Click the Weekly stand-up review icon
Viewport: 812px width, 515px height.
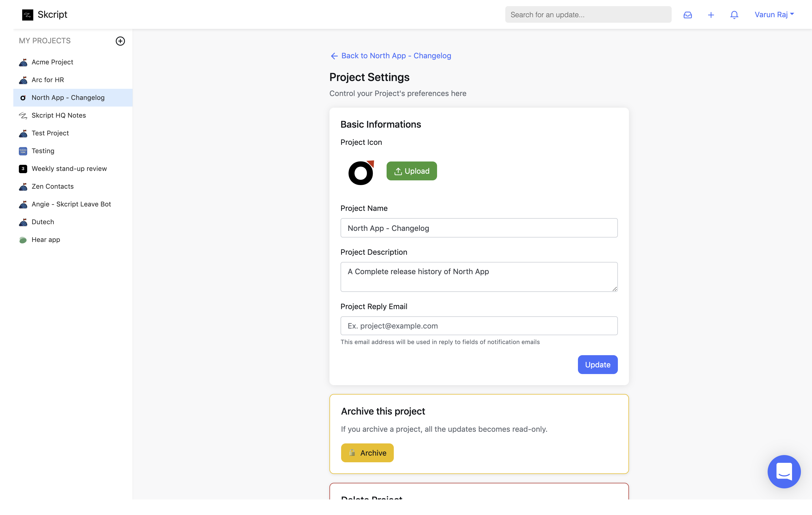23,169
